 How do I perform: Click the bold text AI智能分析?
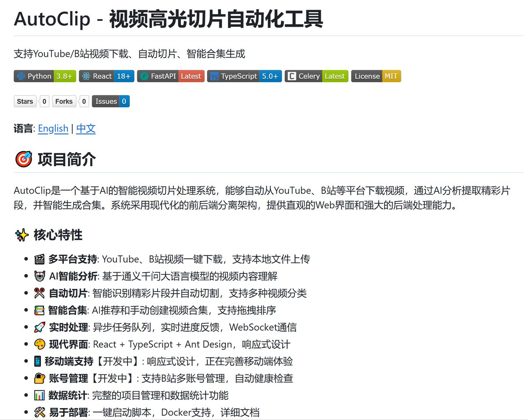73,276
